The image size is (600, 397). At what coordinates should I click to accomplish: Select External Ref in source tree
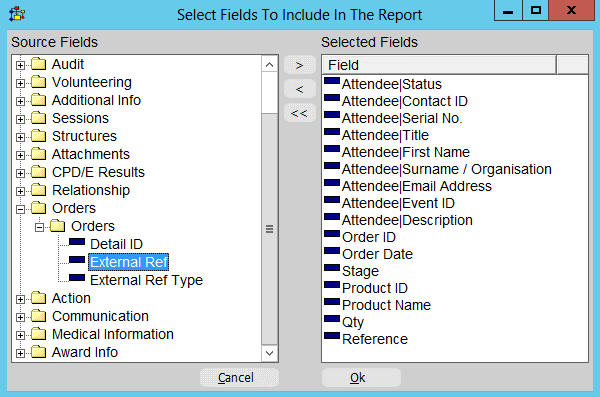point(129,262)
